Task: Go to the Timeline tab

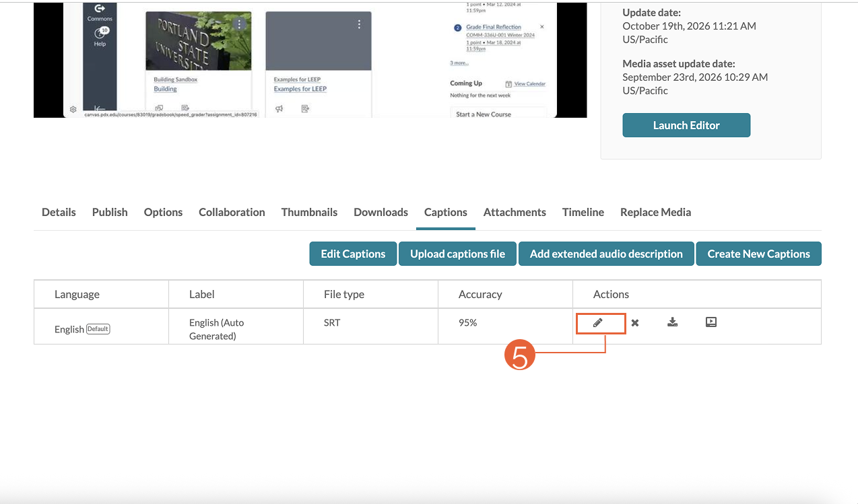Action: point(583,212)
